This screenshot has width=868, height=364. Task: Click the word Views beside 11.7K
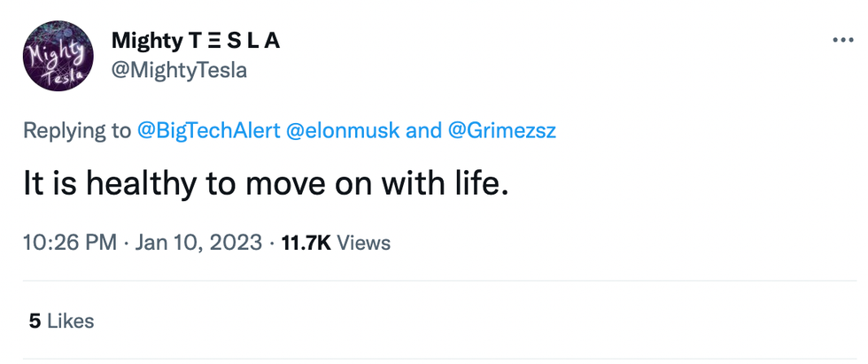(x=364, y=242)
